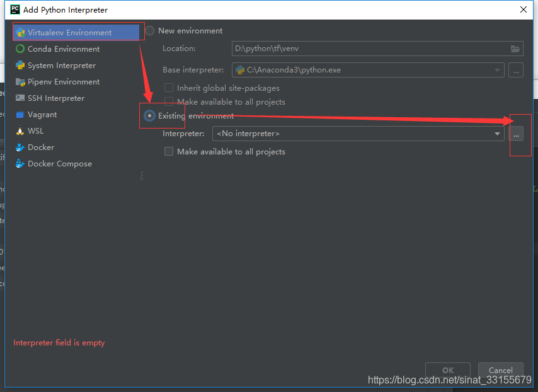Click the folder browse icon in Location field

point(515,49)
